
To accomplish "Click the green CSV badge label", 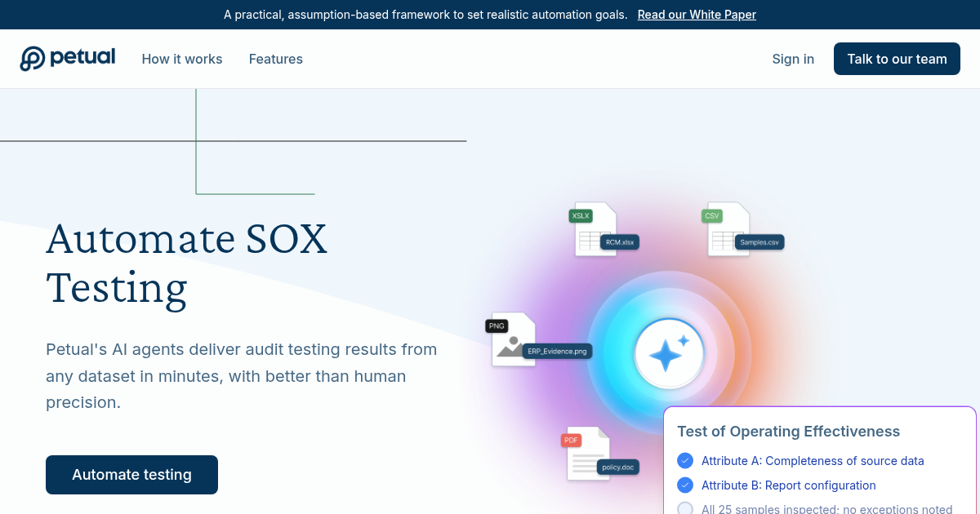I will point(712,216).
